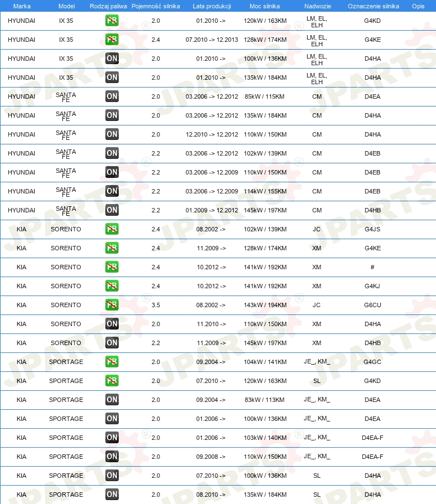436x504 pixels.
Task: Click PB icon in Sorento 3.5 G6CU row
Action: click(x=112, y=305)
